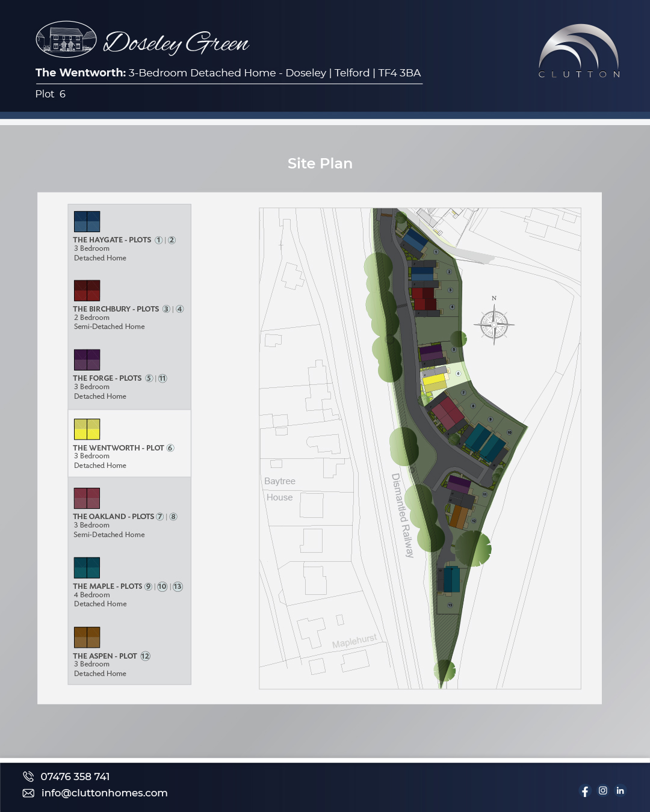Click the Doseley Green house sketch logo

[x=66, y=40]
